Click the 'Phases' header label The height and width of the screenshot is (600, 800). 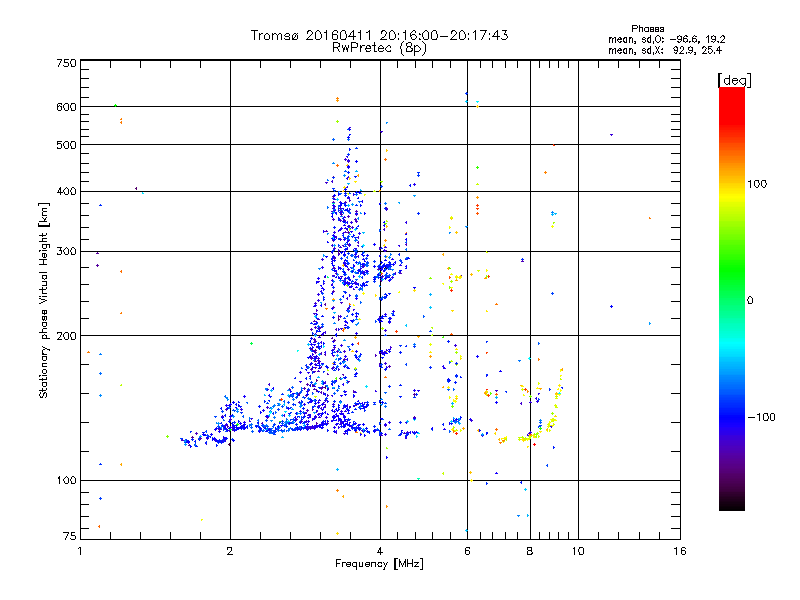point(647,29)
